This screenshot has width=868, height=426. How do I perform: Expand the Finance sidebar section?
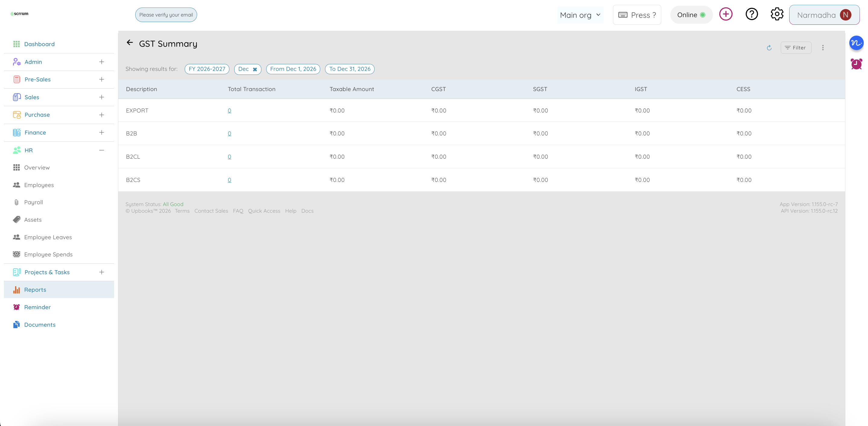pos(101,133)
